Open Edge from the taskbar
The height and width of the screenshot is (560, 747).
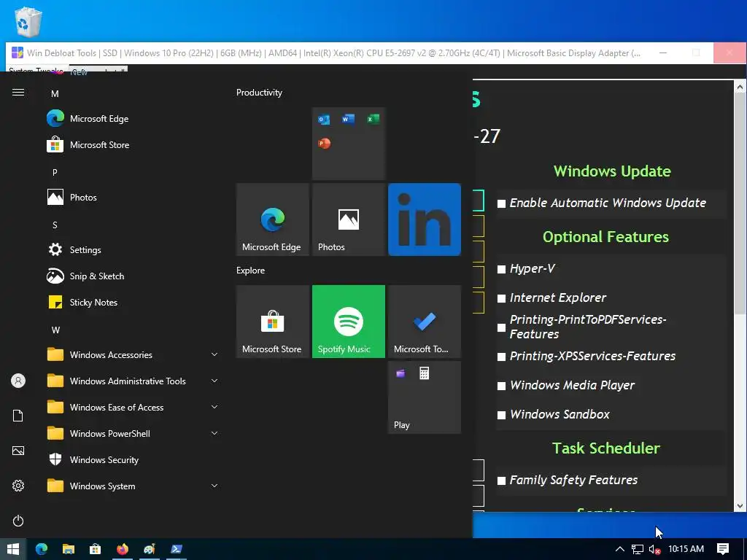[42, 549]
